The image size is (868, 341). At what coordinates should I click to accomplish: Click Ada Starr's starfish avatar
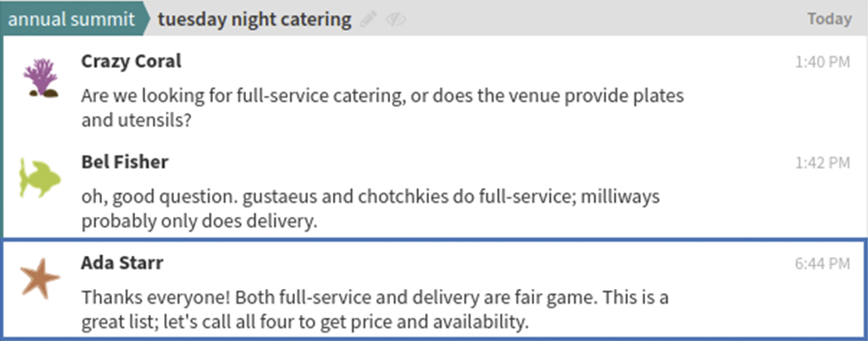[x=40, y=279]
